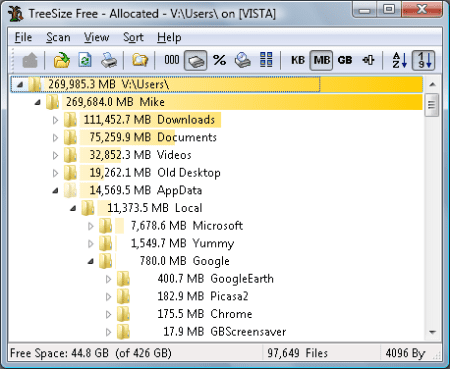Switch size units to KB

(298, 60)
